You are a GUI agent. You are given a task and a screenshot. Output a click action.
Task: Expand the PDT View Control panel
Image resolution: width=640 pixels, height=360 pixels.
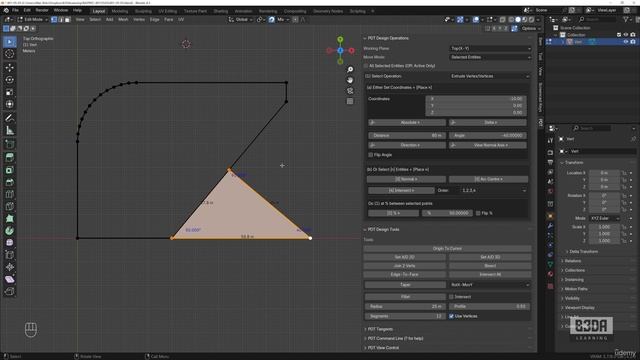tap(383, 348)
